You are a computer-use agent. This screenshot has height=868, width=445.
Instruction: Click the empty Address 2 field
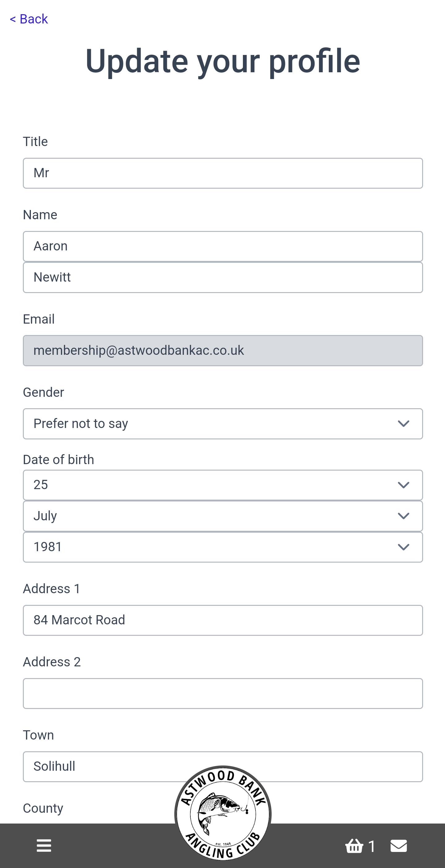223,694
